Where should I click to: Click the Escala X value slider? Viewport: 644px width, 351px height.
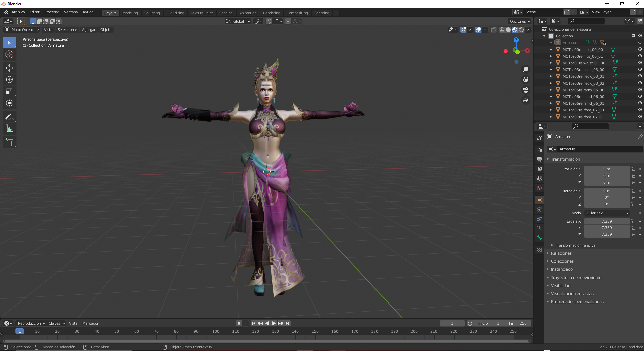(x=607, y=221)
